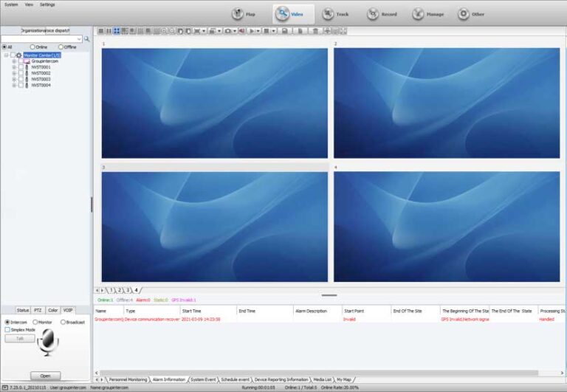Collapse the Monitor Center tree node

(6, 55)
